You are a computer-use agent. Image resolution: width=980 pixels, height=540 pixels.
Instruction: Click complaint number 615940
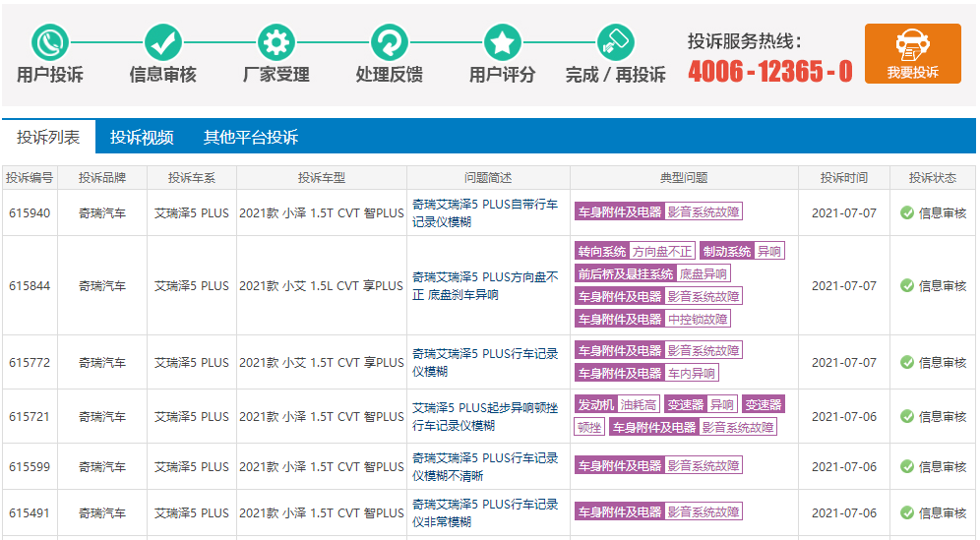pyautogui.click(x=30, y=213)
